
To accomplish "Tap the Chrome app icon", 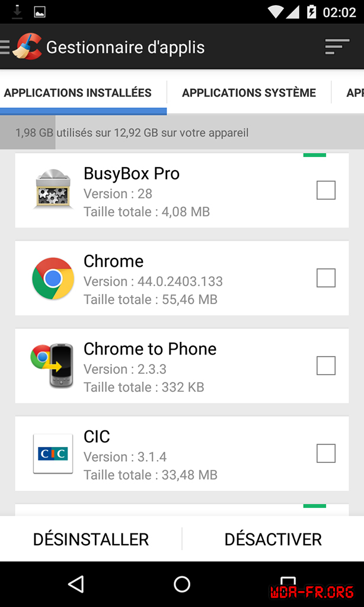I will pyautogui.click(x=53, y=278).
